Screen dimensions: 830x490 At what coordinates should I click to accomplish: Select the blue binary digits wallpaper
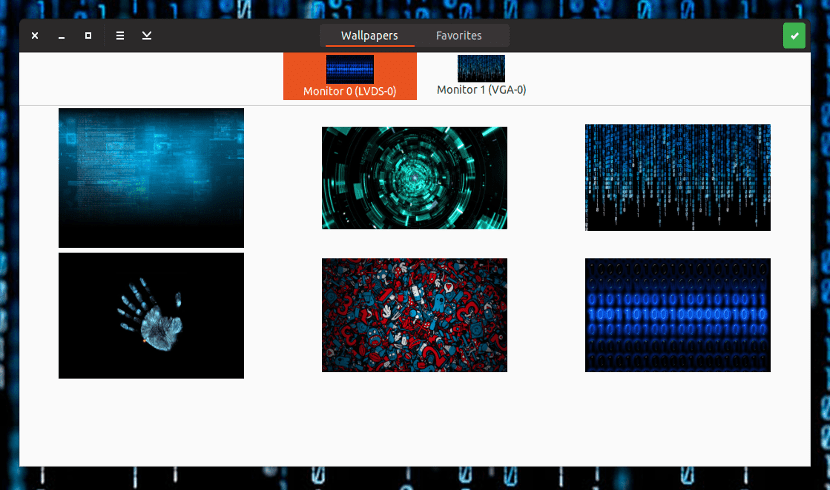tap(677, 315)
